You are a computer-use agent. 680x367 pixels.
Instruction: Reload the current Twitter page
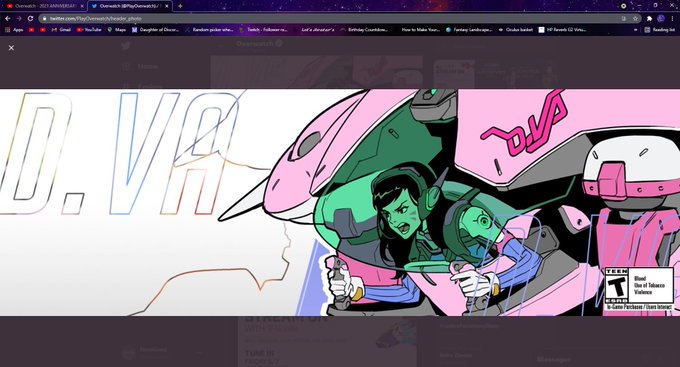pyautogui.click(x=30, y=19)
